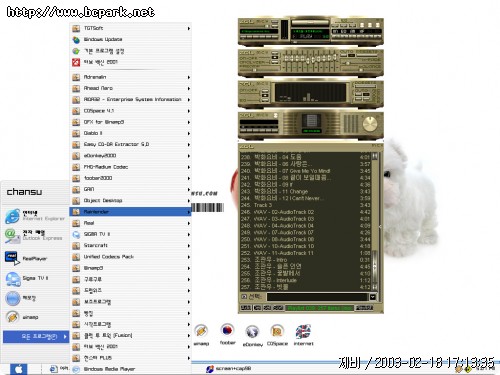The height and width of the screenshot is (375, 500).
Task: Open the foobar2000 program folder
Action: (130, 178)
